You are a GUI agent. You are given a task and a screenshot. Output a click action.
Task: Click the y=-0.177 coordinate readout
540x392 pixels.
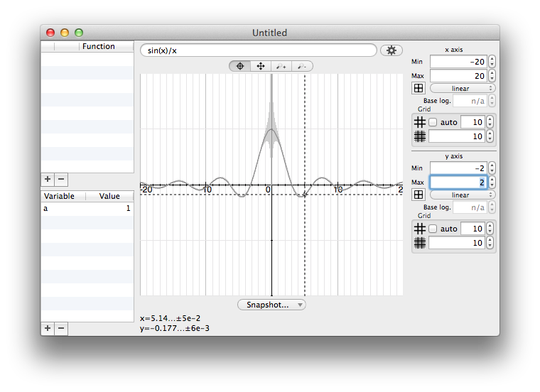pos(175,328)
